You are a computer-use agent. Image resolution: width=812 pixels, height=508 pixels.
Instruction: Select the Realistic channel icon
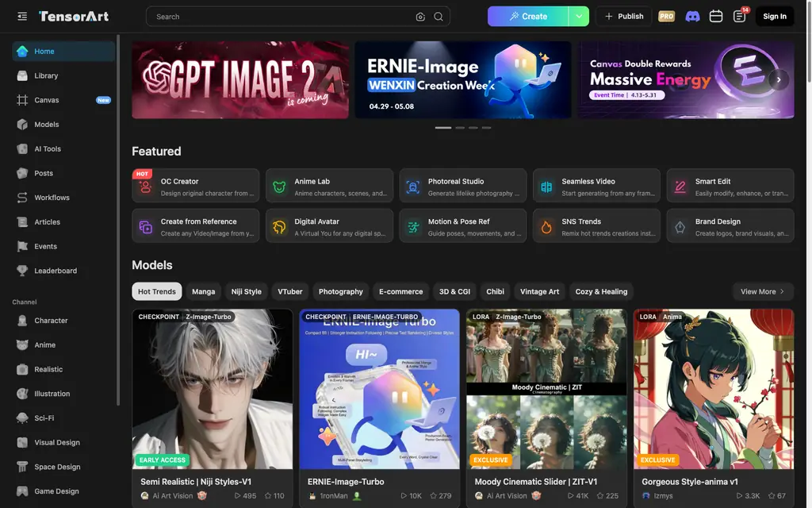pos(22,369)
